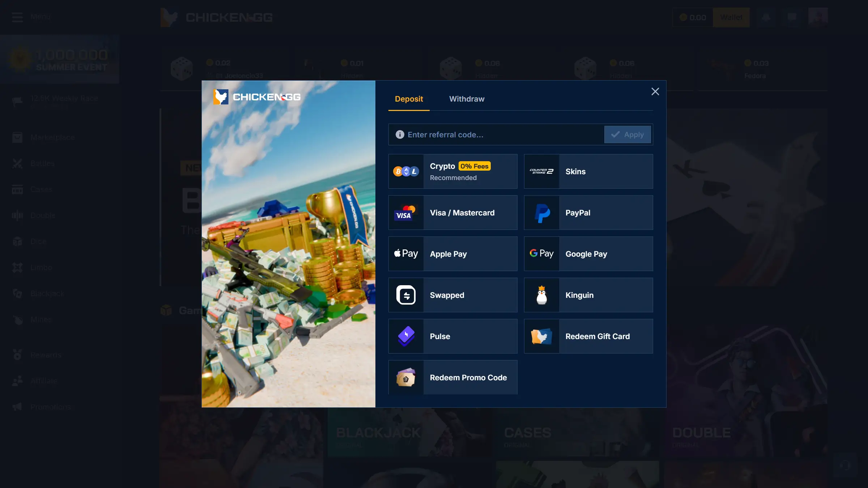Click the Crypto coins icon

pyautogui.click(x=406, y=171)
